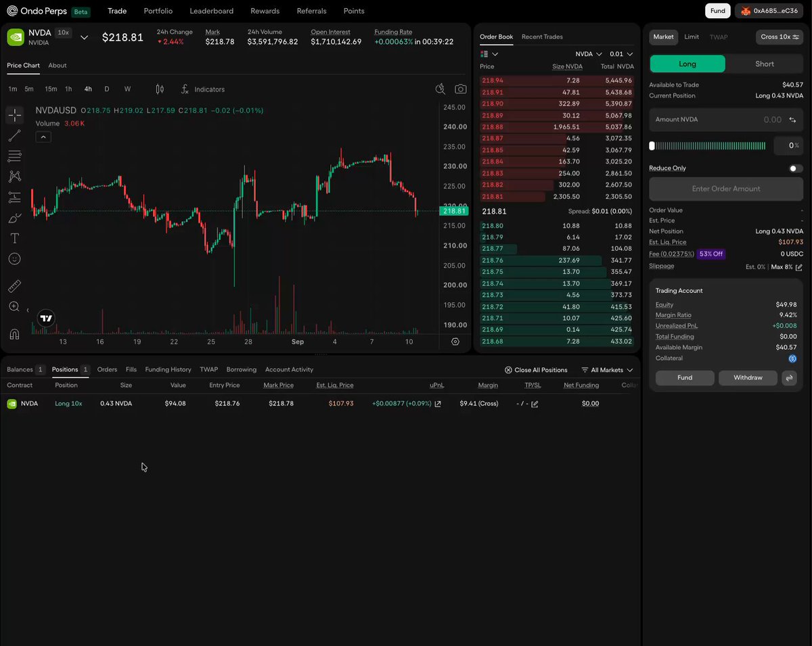
Task: Select the text annotation tool
Action: click(14, 238)
